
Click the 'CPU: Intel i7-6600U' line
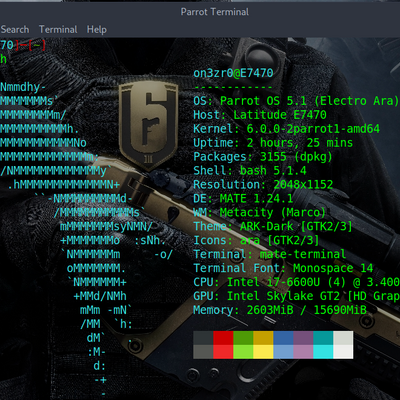297,282
